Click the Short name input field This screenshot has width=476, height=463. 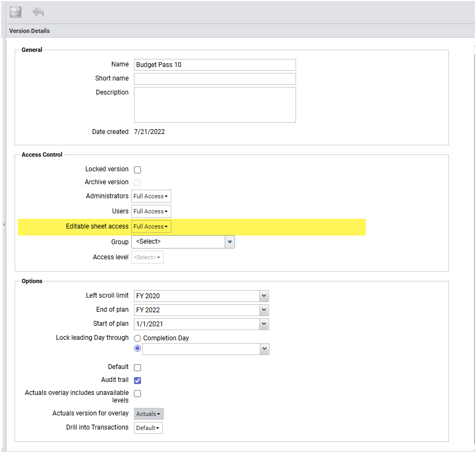click(214, 79)
